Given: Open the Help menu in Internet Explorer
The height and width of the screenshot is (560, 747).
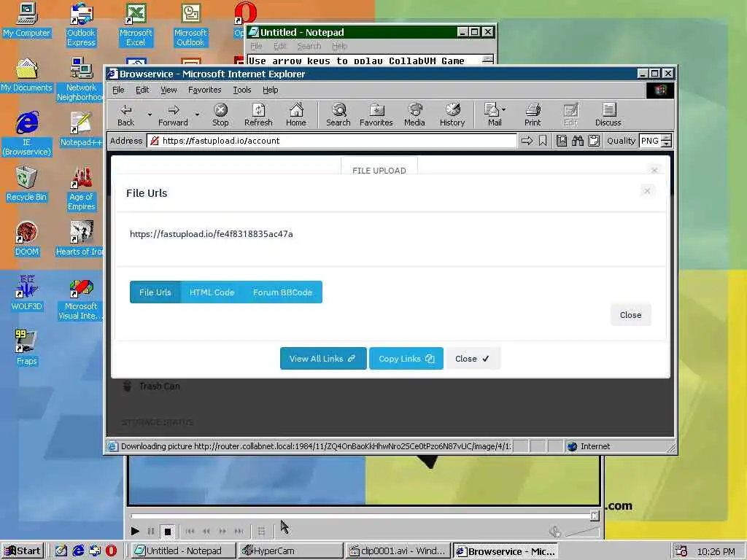Looking at the screenshot, I should click(x=270, y=90).
